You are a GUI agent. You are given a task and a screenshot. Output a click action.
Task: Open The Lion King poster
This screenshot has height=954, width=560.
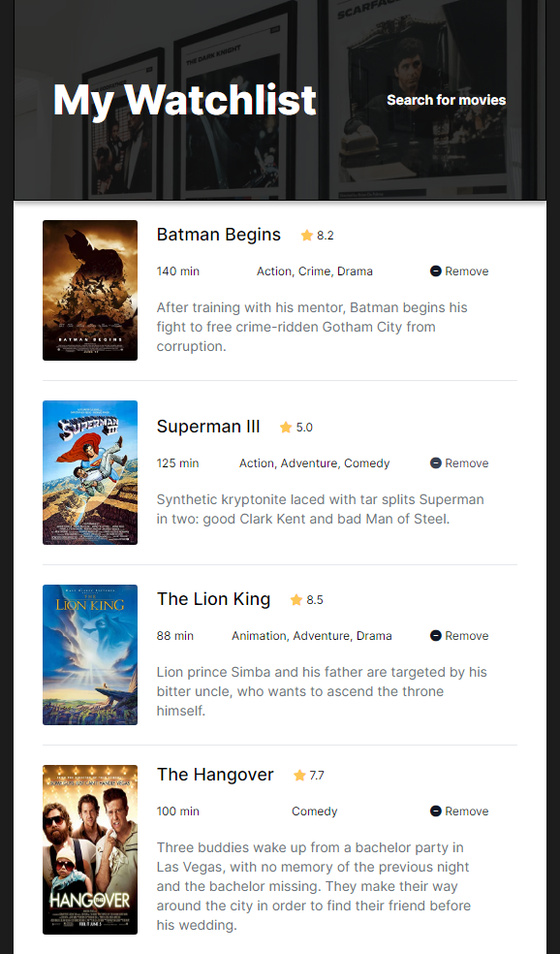[89, 654]
